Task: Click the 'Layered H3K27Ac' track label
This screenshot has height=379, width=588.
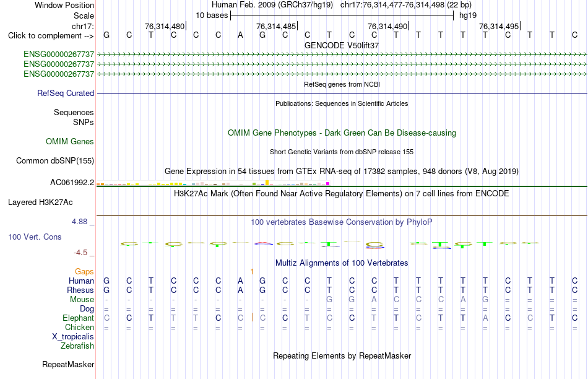Action: point(40,203)
